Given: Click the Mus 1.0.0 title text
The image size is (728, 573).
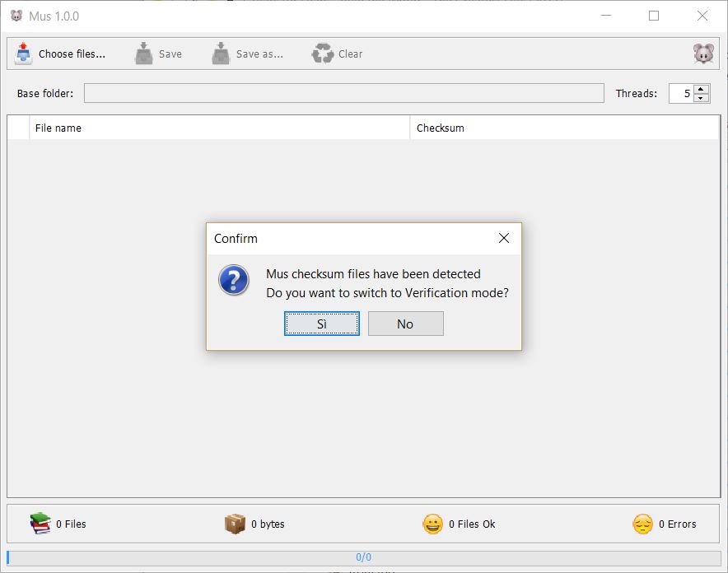Looking at the screenshot, I should [x=54, y=16].
